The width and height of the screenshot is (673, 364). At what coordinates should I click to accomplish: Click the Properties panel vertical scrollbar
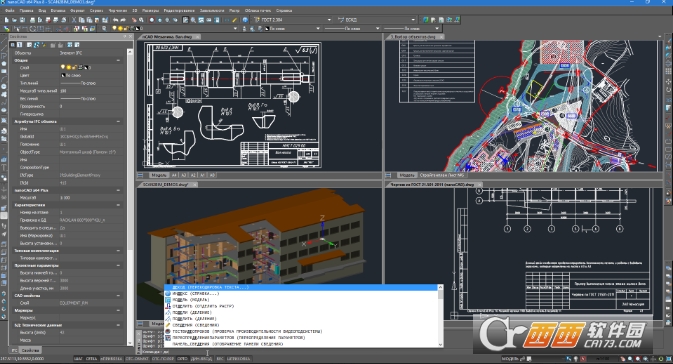point(130,197)
